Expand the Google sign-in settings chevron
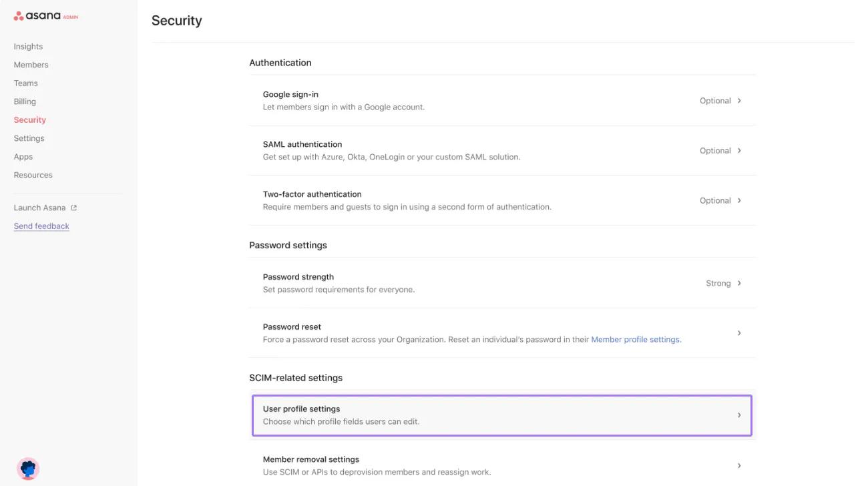The height and width of the screenshot is (486, 868). click(739, 100)
